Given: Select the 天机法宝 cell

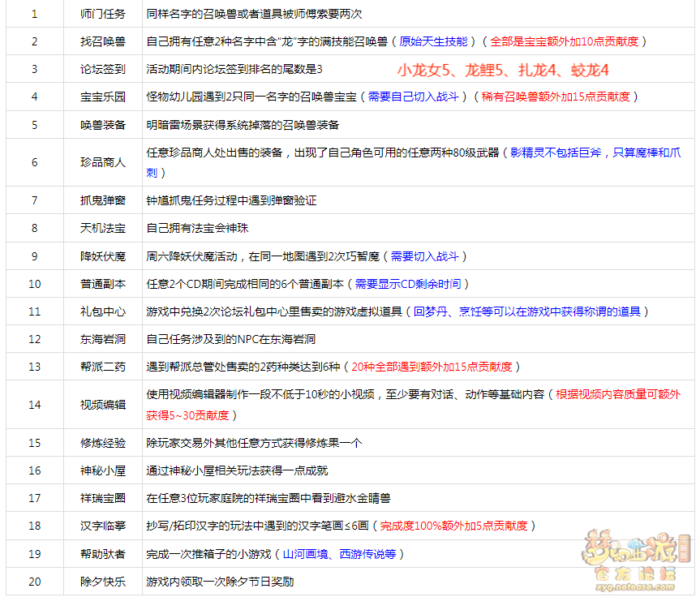Looking at the screenshot, I should point(103,228).
